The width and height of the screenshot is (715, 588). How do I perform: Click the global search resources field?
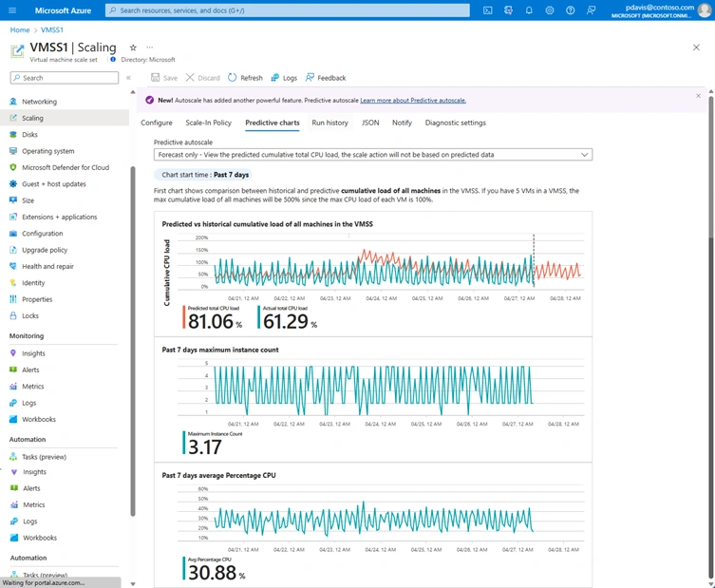288,10
